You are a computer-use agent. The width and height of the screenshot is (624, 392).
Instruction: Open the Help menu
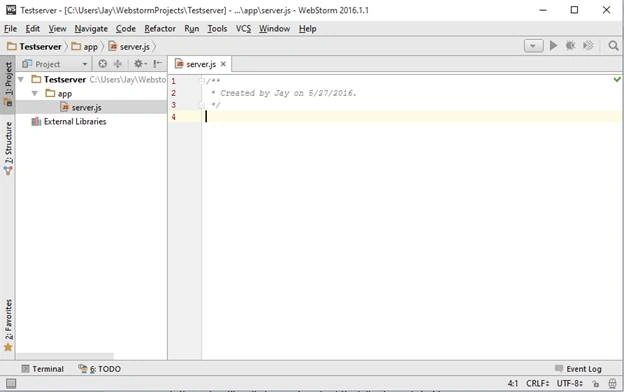(308, 29)
